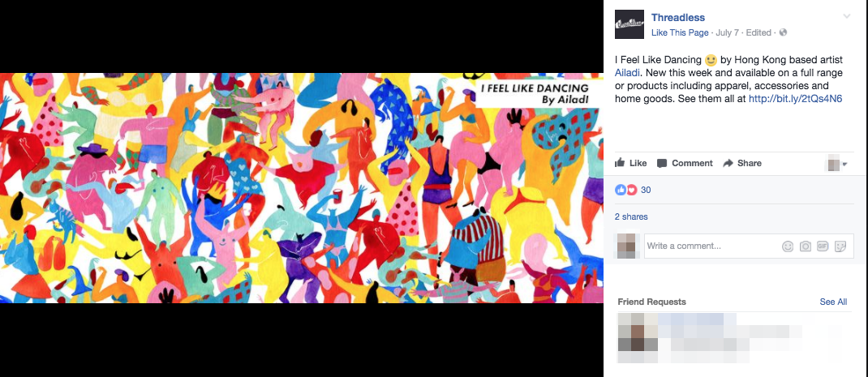Image resolution: width=868 pixels, height=377 pixels.
Task: Attach a photo via camera icon
Action: [806, 246]
